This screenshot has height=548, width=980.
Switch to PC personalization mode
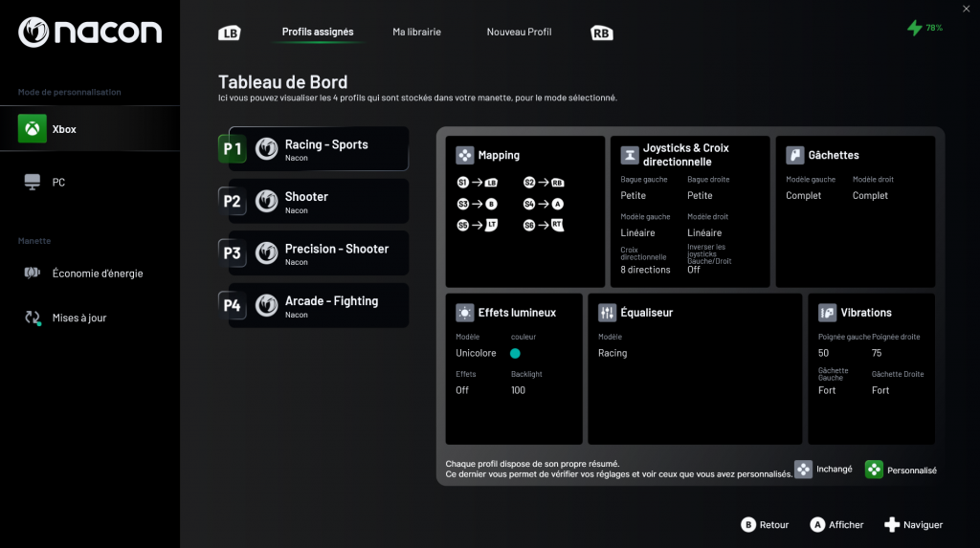pyautogui.click(x=57, y=182)
